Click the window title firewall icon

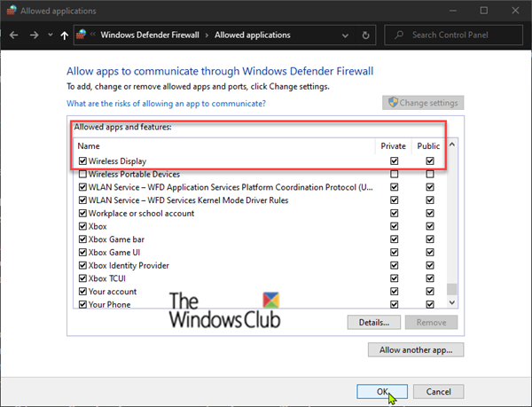pyautogui.click(x=12, y=11)
